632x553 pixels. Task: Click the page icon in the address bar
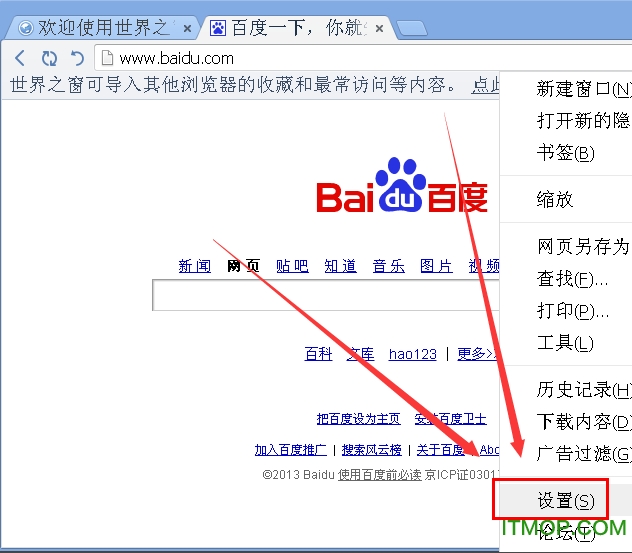click(x=107, y=58)
